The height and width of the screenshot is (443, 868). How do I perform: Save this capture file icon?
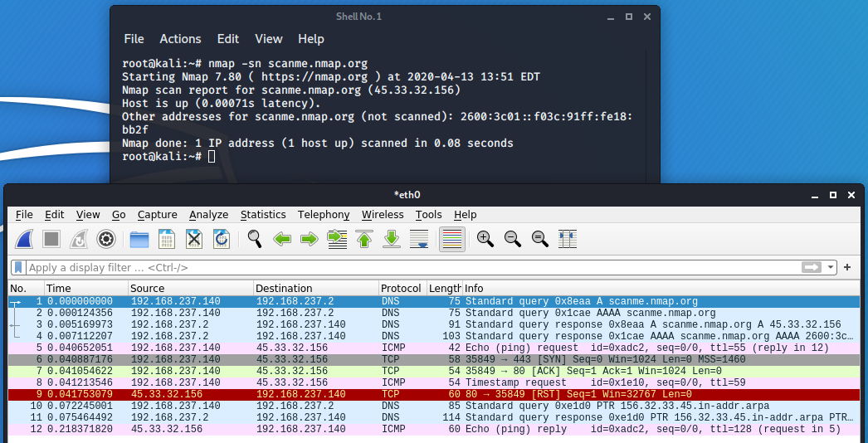(x=167, y=239)
